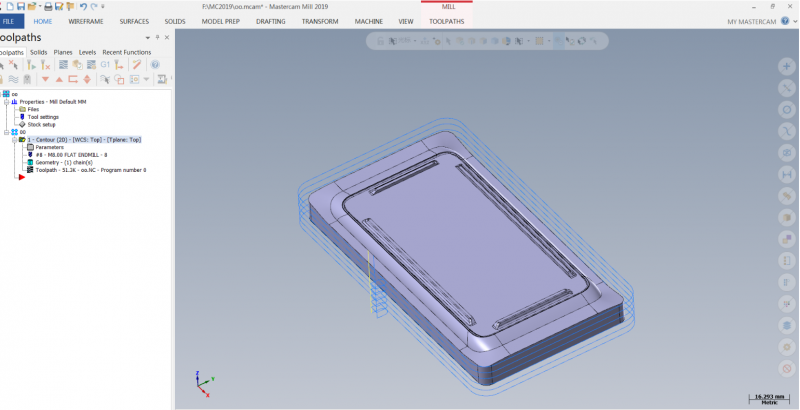Open the Toolpaths panel options dropdown arrow
This screenshot has height=410, width=800.
coord(145,37)
